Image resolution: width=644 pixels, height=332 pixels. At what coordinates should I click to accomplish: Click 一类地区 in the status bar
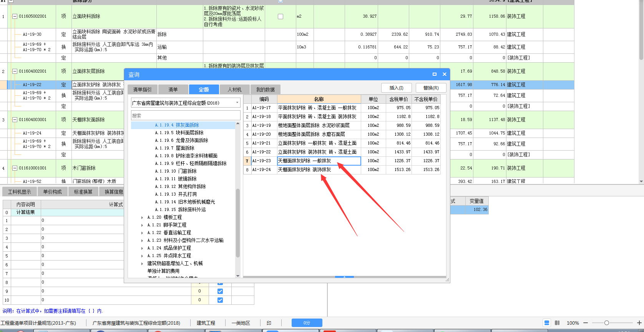pos(241,323)
